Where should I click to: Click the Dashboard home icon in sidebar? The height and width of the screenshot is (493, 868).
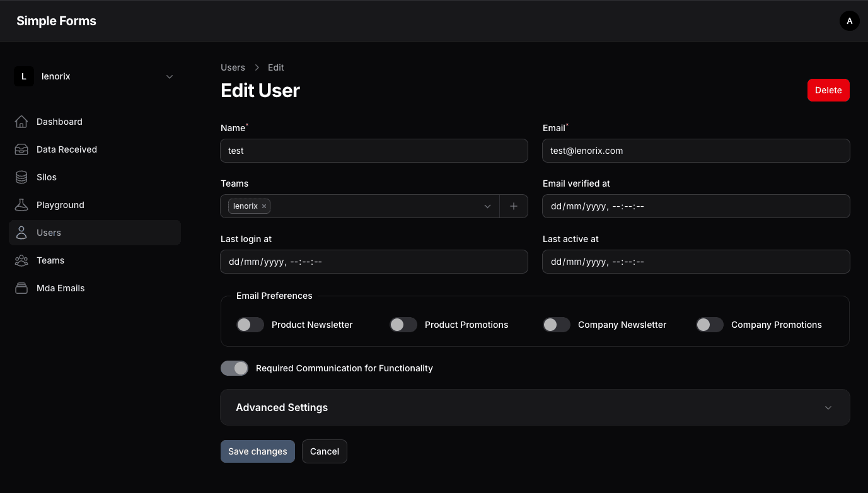(x=21, y=122)
